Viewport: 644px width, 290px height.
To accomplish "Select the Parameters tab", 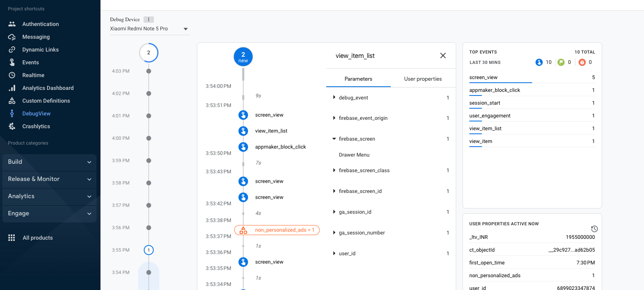I will (358, 79).
